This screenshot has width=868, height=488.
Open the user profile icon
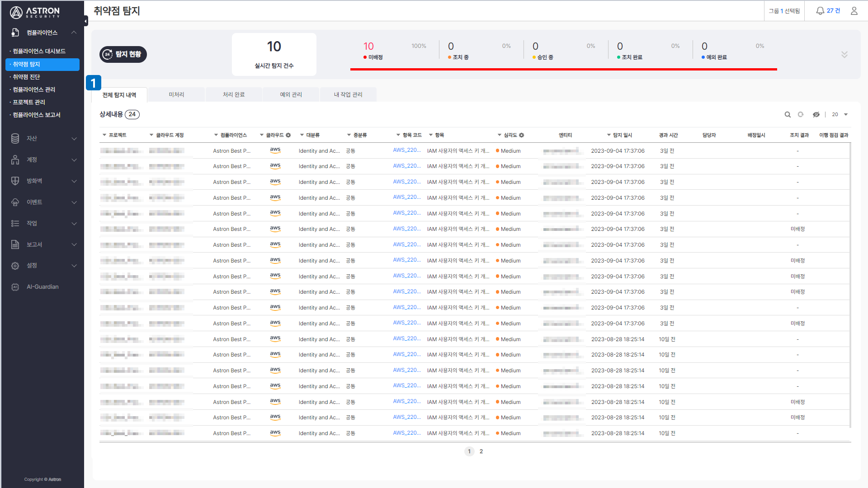click(x=854, y=11)
